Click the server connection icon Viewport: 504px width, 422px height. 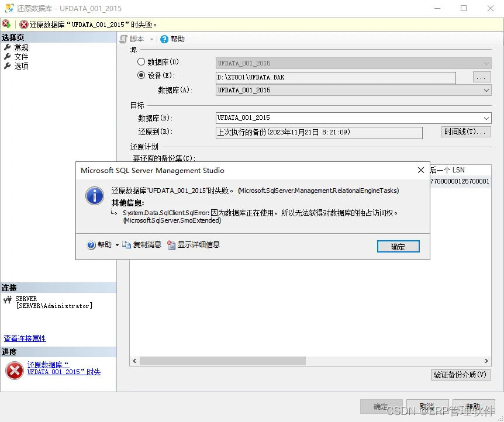pos(8,299)
